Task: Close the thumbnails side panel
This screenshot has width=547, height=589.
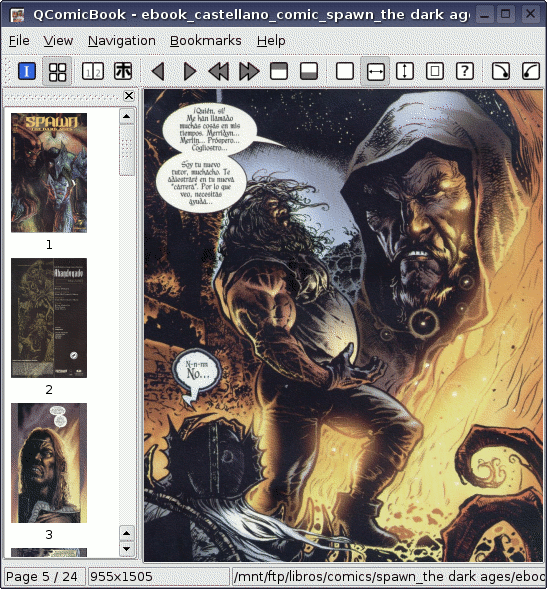Action: [129, 96]
